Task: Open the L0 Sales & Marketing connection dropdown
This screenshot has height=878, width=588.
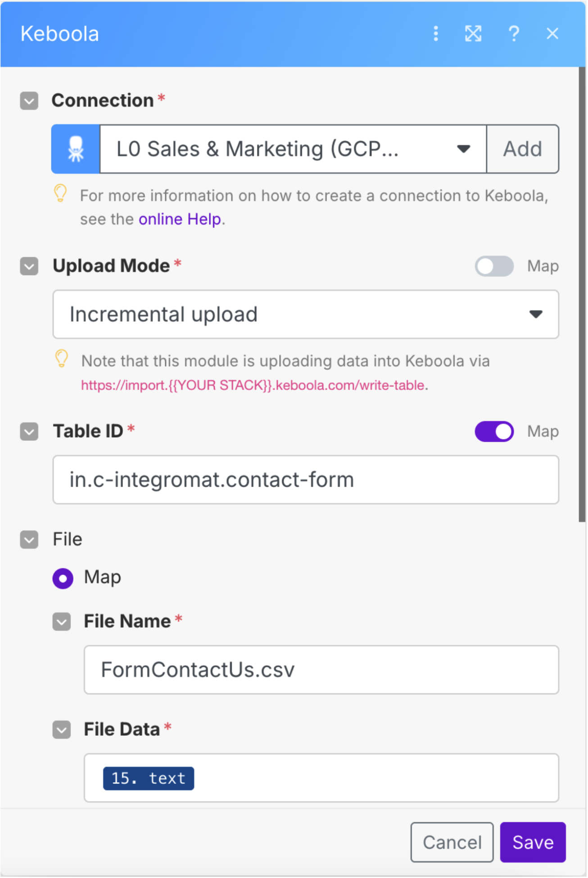Action: pos(293,149)
